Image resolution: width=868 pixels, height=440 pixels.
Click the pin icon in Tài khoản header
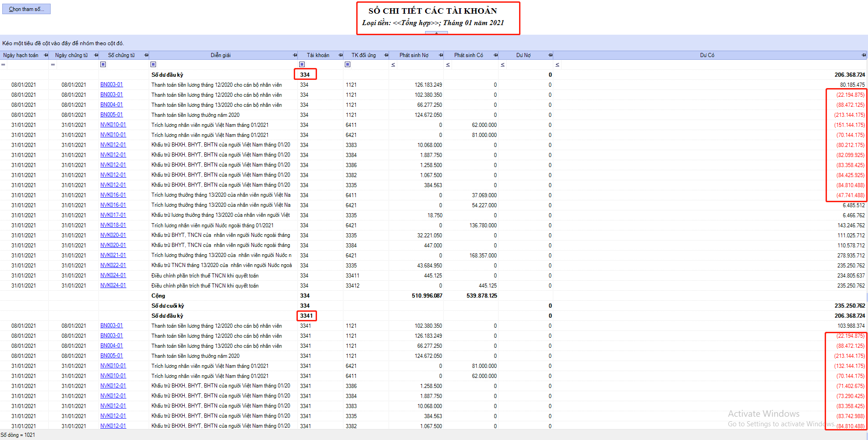coord(340,55)
